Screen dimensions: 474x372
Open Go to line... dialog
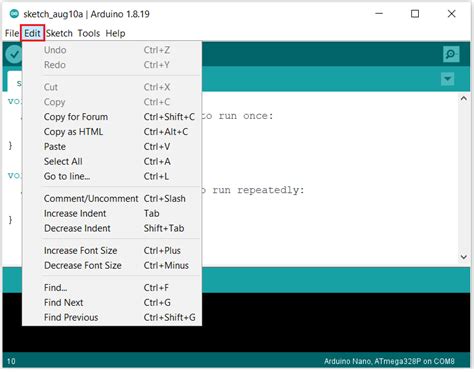[112, 176]
